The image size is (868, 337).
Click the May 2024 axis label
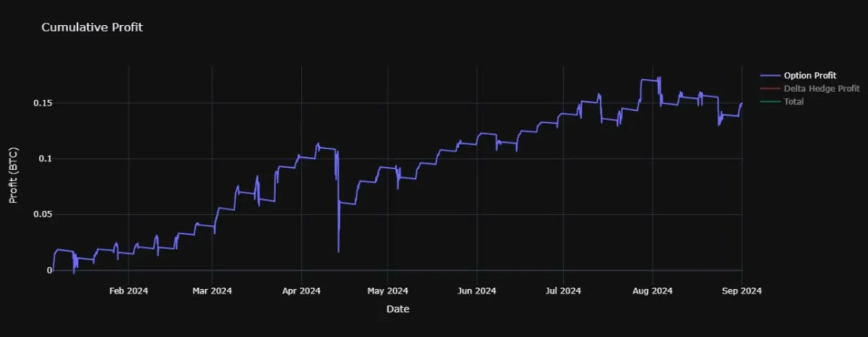[387, 291]
